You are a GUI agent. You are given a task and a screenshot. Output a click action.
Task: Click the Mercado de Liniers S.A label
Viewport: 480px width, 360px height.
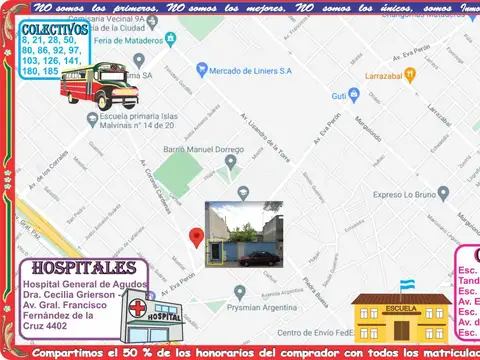tap(250, 71)
